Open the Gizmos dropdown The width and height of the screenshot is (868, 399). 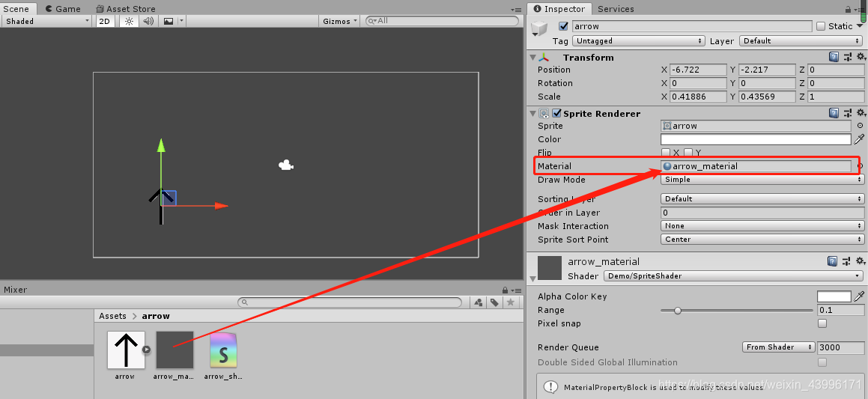pos(341,21)
